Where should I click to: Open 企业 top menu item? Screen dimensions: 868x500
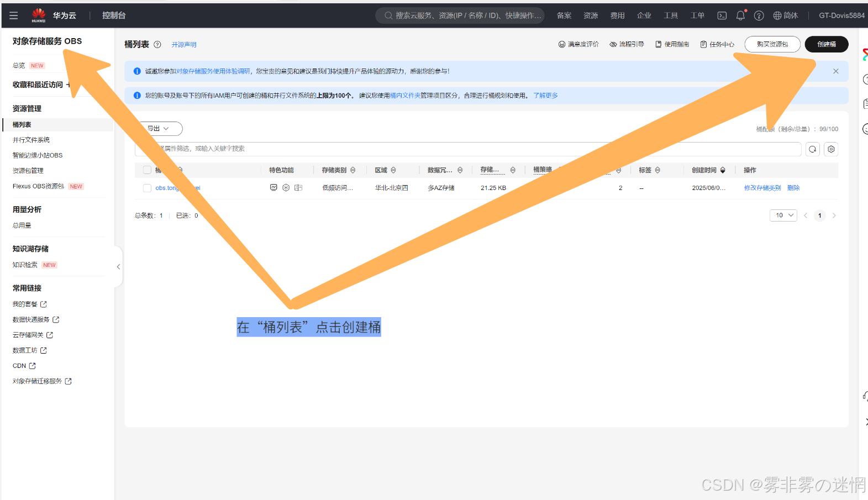644,15
